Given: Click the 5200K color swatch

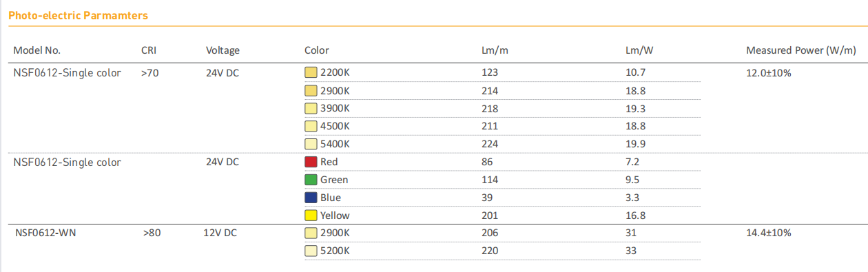Looking at the screenshot, I should [x=311, y=251].
